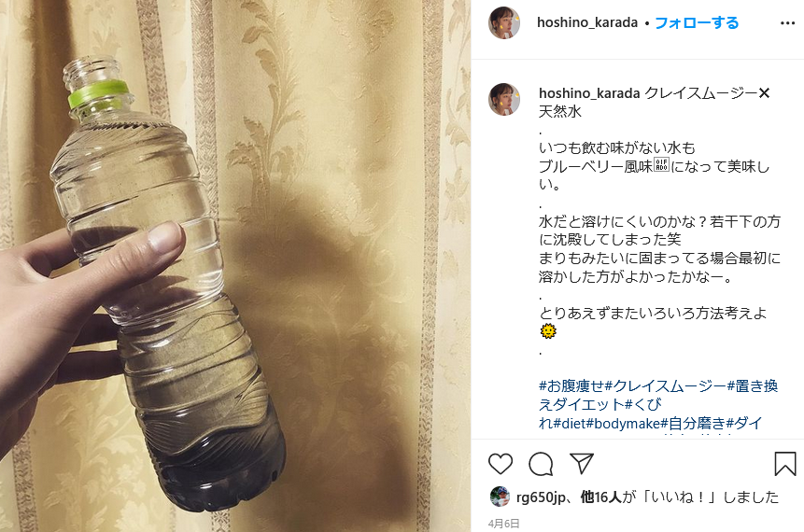Open caption username hoshino_karada link
This screenshot has height=532, width=804.
(x=589, y=93)
